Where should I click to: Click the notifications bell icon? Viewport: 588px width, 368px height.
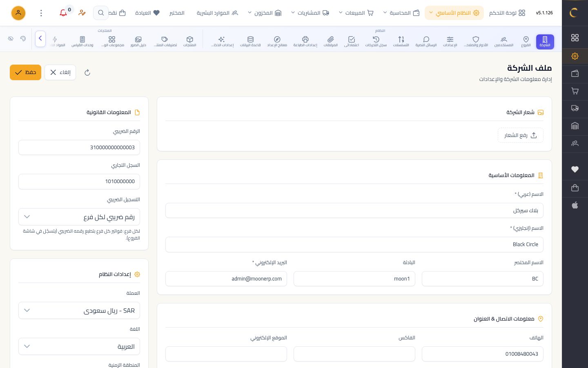63,13
